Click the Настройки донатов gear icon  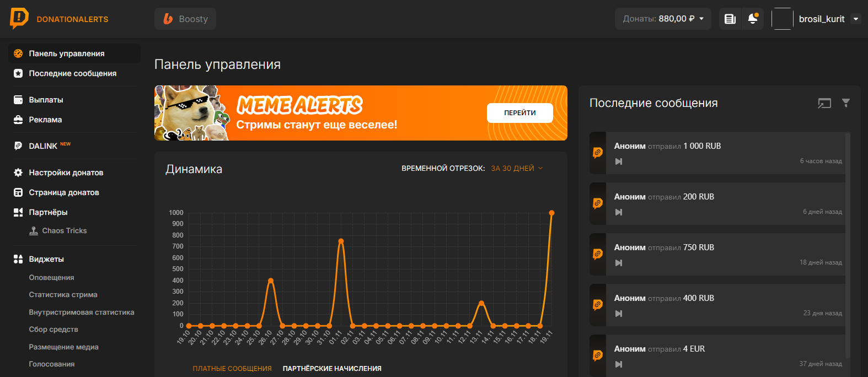(18, 173)
